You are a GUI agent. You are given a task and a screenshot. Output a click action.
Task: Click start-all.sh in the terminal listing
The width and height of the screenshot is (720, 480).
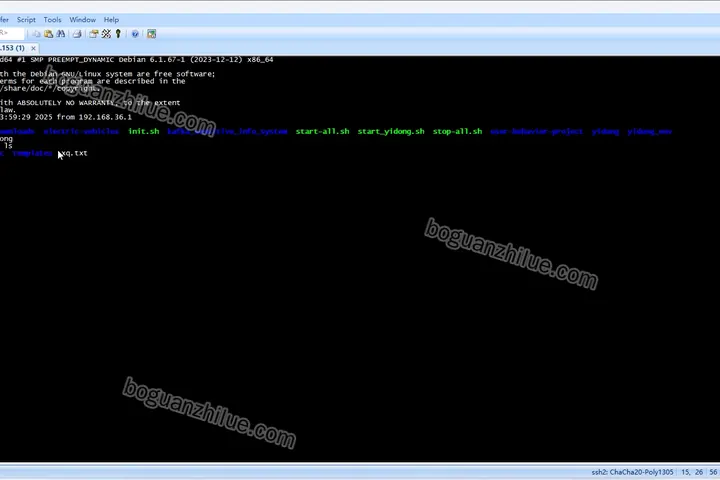[322, 131]
